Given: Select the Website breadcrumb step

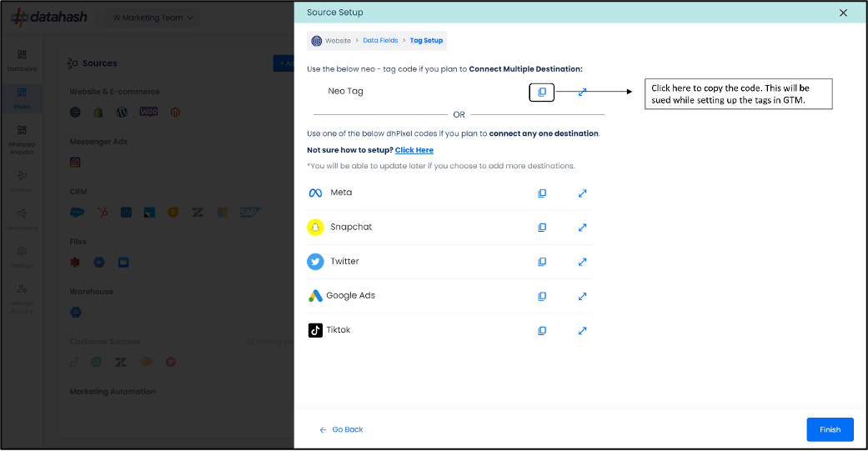Looking at the screenshot, I should click(339, 41).
